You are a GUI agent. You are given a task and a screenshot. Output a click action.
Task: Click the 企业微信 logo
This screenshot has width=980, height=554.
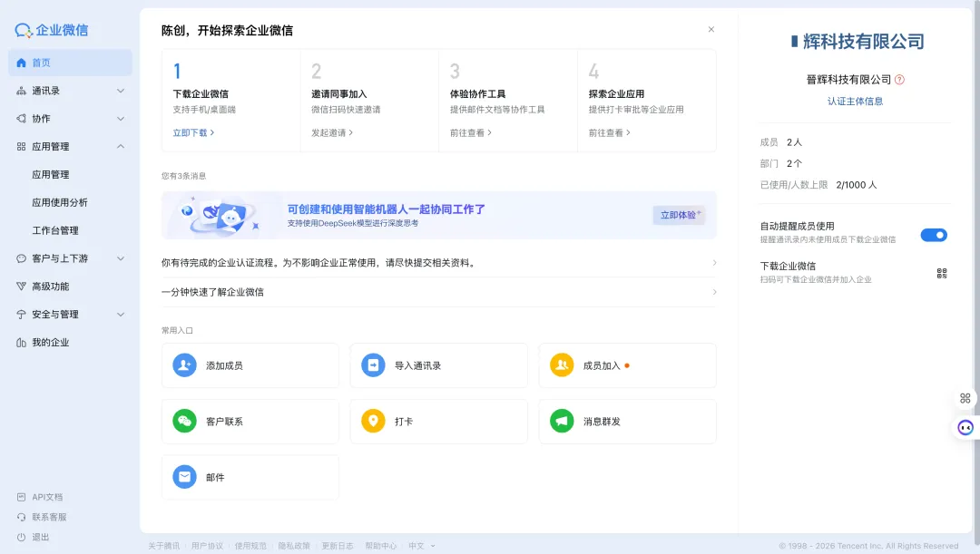click(51, 30)
